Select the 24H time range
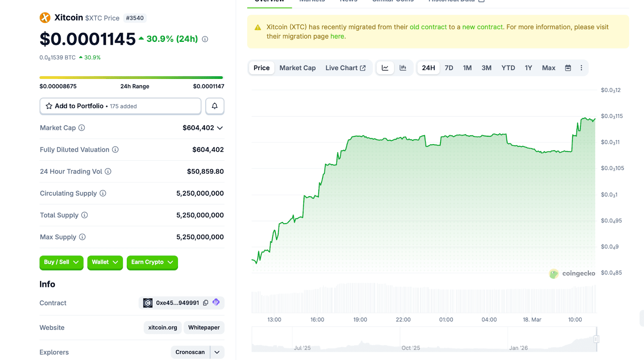Viewport: 644px width, 360px height. [428, 68]
